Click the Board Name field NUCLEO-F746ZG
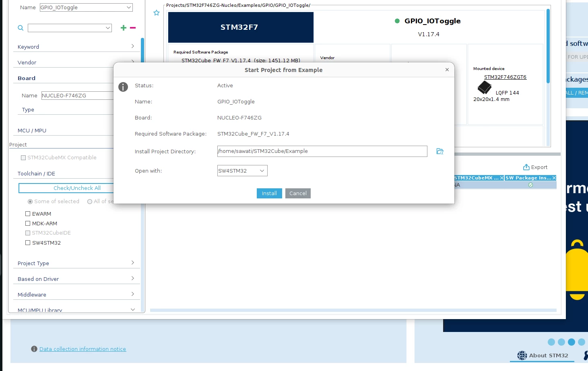The image size is (588, 371). pos(77,95)
